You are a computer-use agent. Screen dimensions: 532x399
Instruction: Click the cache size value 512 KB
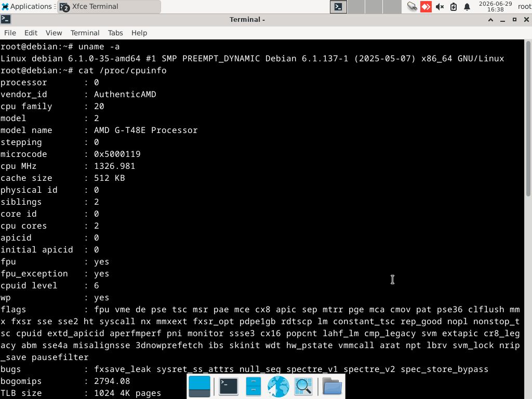110,178
